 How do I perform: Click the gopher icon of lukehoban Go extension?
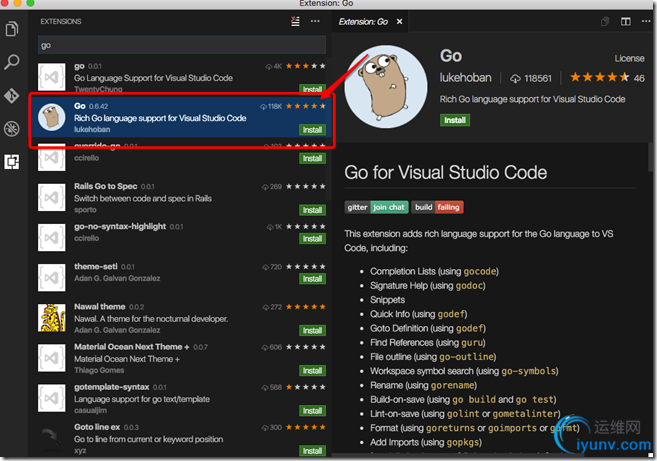(x=52, y=117)
